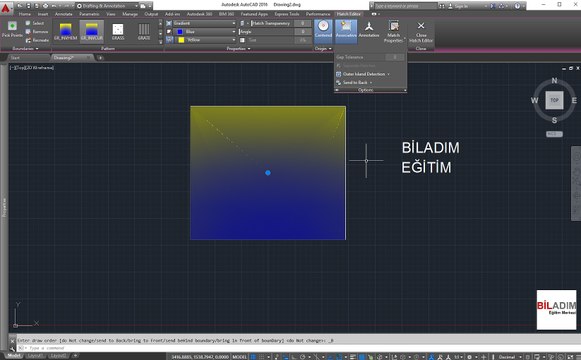Viewport: 581px width, 360px height.
Task: Click N on the ViewCube compass
Action: 554,80
